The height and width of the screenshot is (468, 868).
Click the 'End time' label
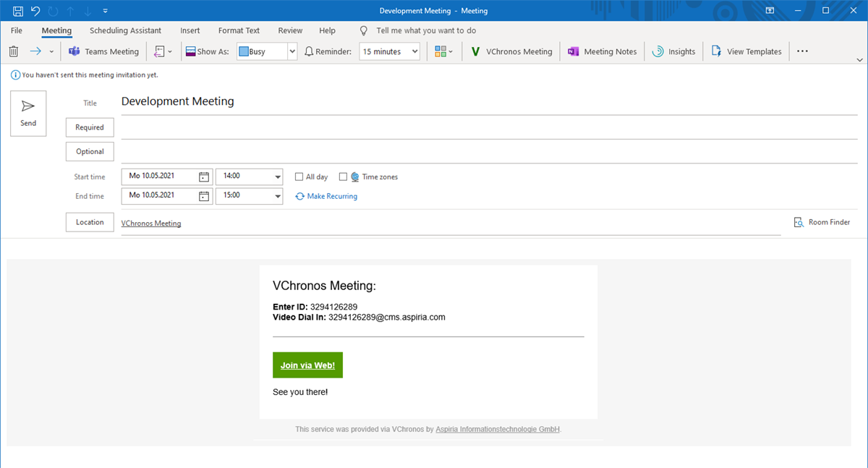point(90,196)
